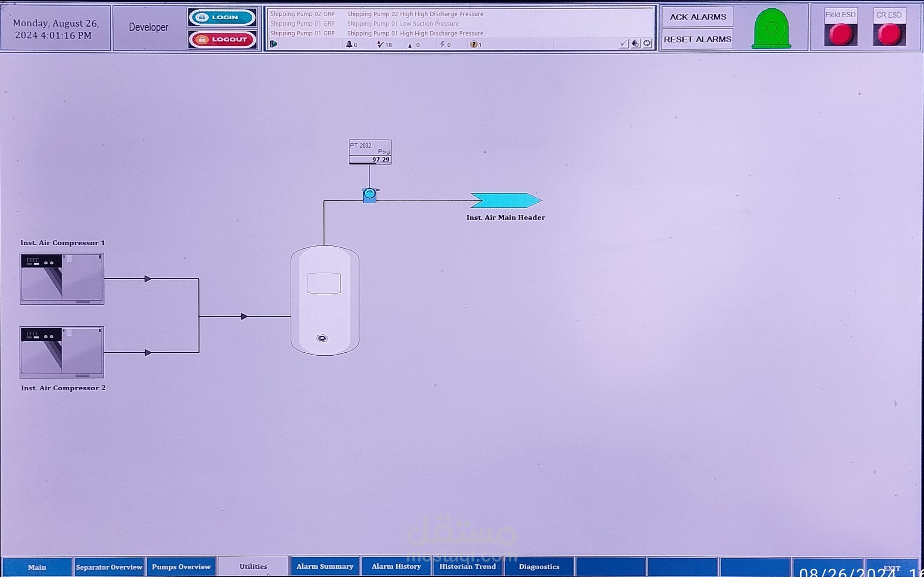Click the bell alarm count icon
This screenshot has width=924, height=577.
[349, 45]
